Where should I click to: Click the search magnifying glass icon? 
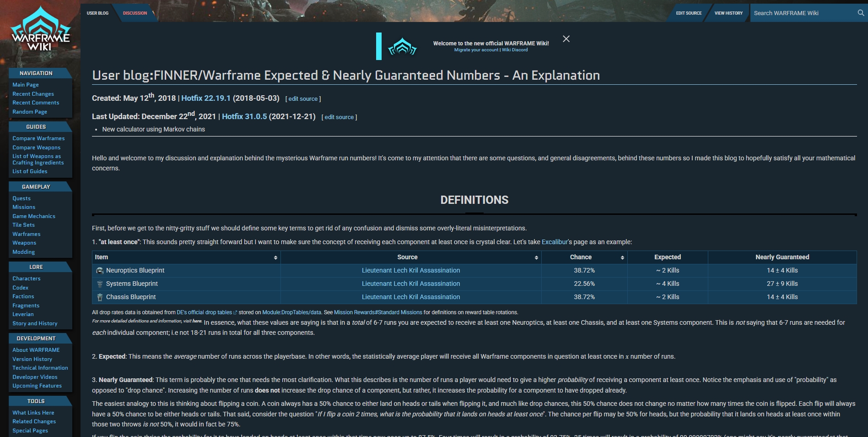861,13
